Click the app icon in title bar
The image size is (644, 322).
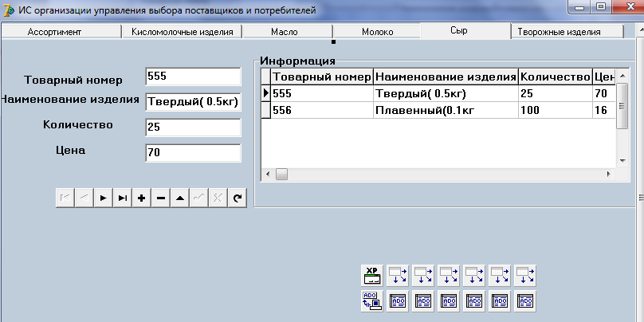pos(8,10)
